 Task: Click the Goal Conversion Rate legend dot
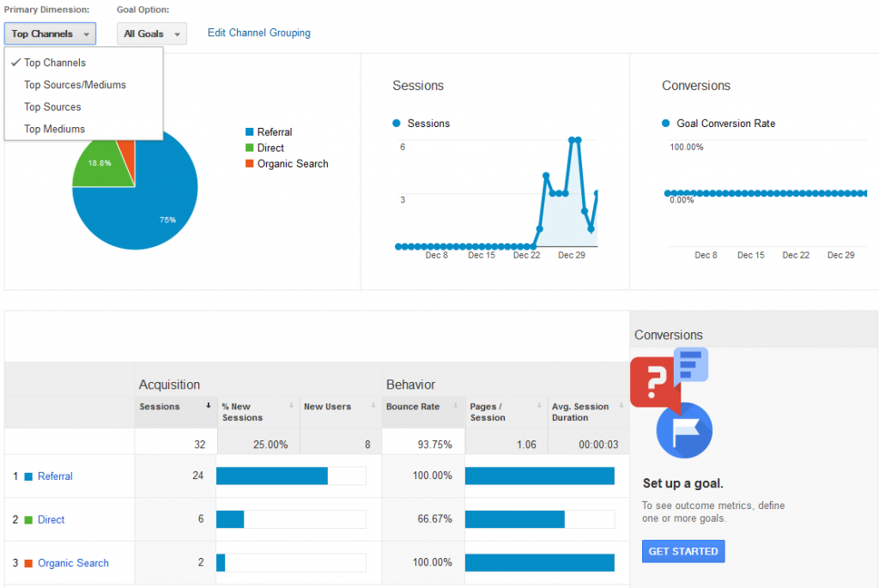coord(666,124)
